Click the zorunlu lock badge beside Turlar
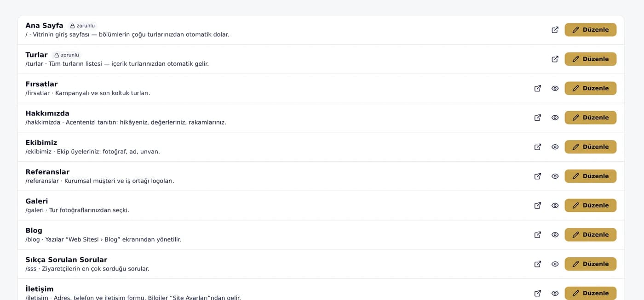This screenshot has height=300, width=644. (67, 55)
